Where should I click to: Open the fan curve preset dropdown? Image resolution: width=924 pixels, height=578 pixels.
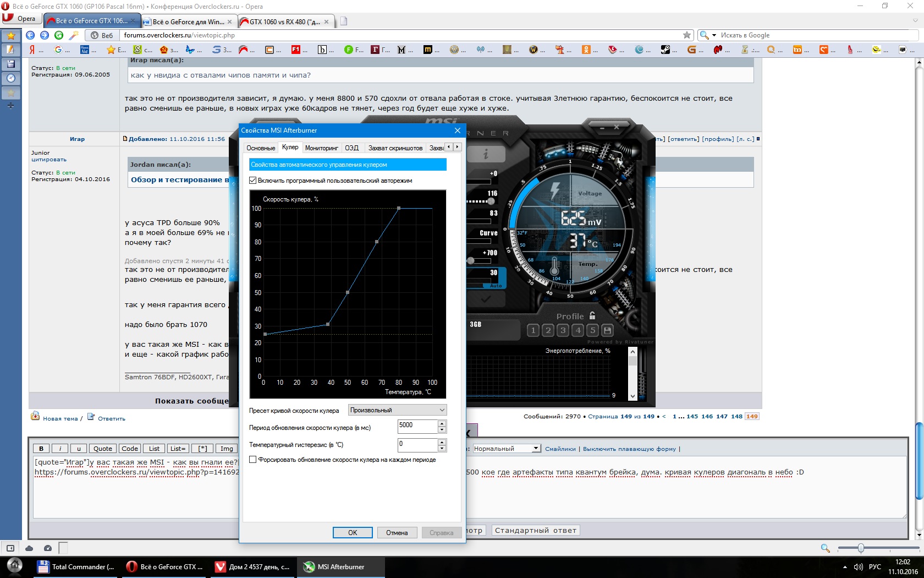397,410
